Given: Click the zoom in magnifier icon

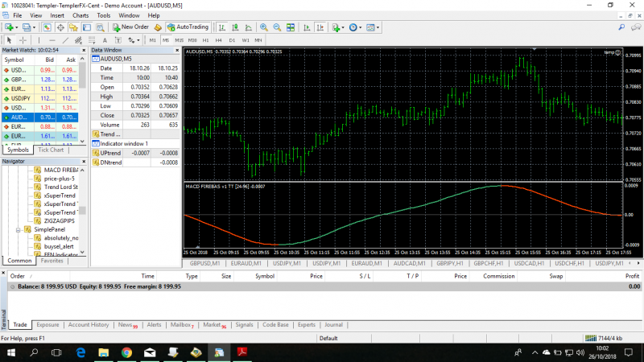Looking at the screenshot, I should pos(263,27).
